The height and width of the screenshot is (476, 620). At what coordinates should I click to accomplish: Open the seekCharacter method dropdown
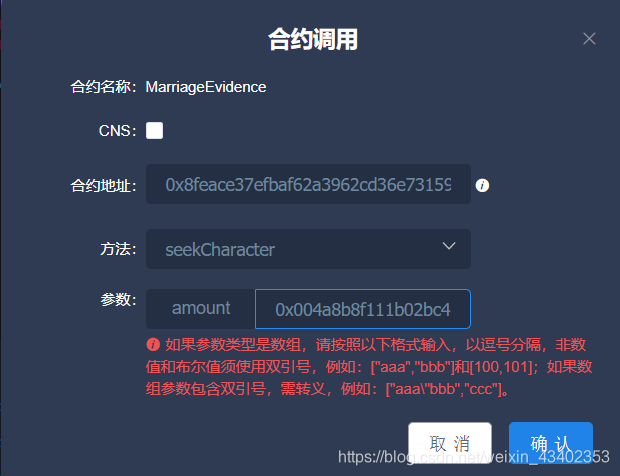point(308,249)
